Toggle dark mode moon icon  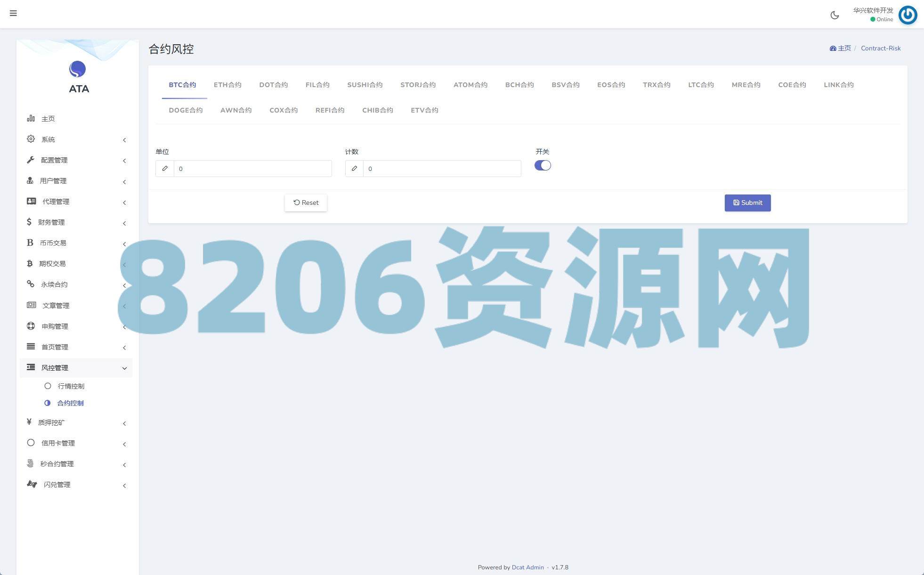coord(835,15)
